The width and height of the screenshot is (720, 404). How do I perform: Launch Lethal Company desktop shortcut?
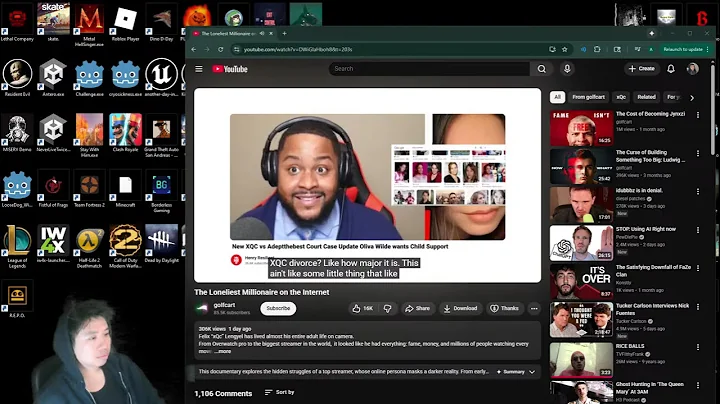pos(17,22)
